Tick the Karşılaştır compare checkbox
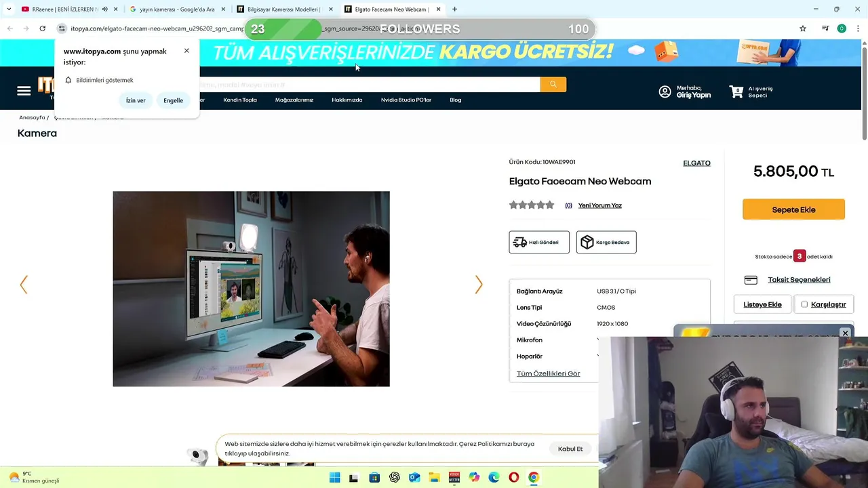Image resolution: width=868 pixels, height=488 pixels. (x=804, y=304)
